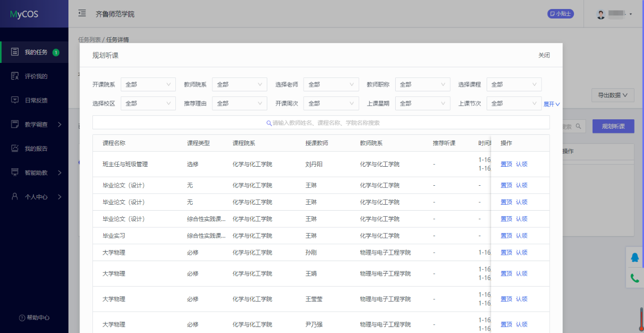Click the 日常反馈 sidebar icon
This screenshot has width=644, height=333.
pyautogui.click(x=15, y=100)
